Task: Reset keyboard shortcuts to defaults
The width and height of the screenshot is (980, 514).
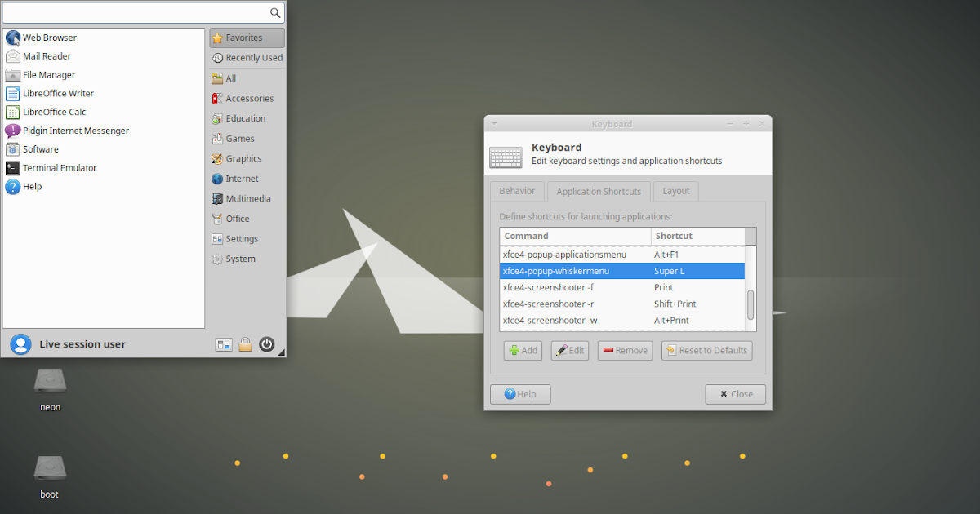Action: click(706, 350)
